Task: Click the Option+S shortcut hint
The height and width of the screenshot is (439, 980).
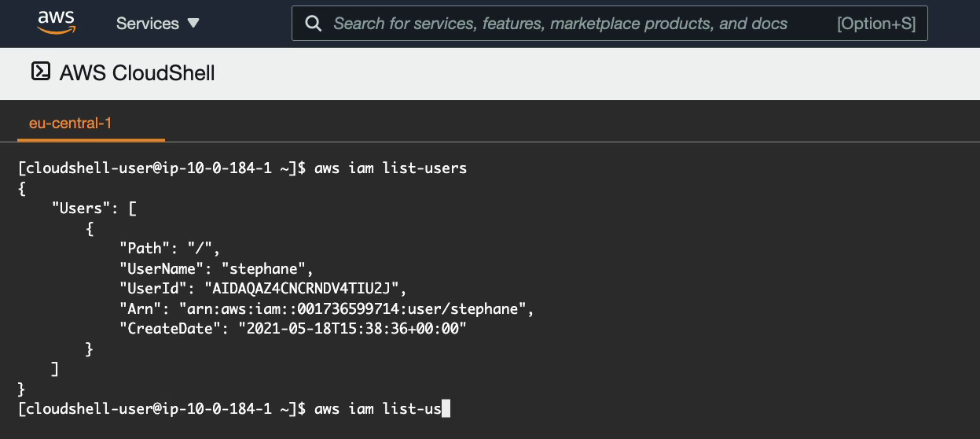Action: click(x=876, y=24)
